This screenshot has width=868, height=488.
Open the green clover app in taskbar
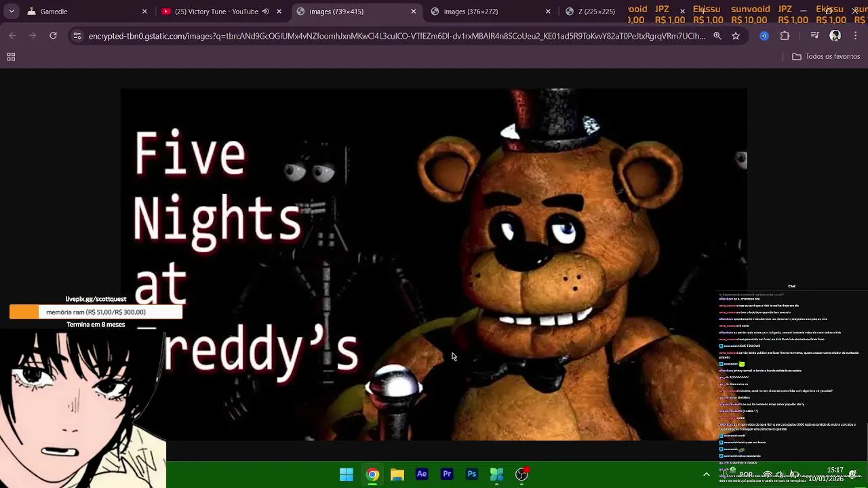(497, 474)
